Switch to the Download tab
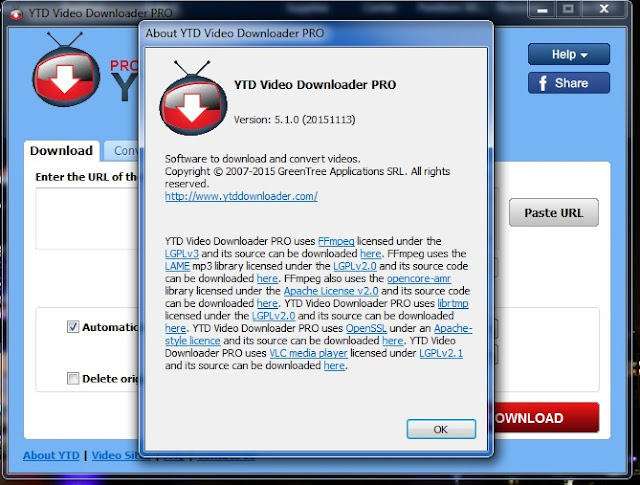 coord(61,151)
